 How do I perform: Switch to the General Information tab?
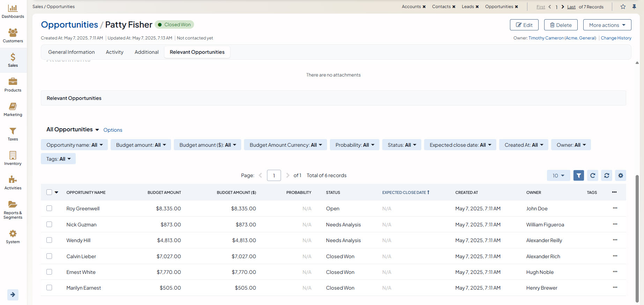pyautogui.click(x=72, y=52)
